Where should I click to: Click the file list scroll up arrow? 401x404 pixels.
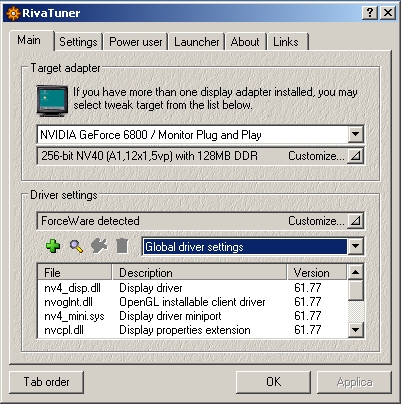click(x=355, y=272)
